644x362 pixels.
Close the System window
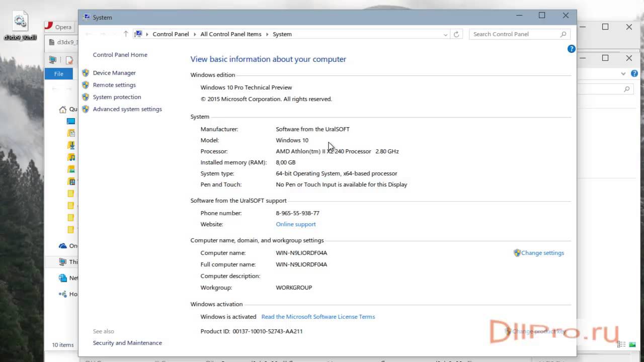coord(566,16)
